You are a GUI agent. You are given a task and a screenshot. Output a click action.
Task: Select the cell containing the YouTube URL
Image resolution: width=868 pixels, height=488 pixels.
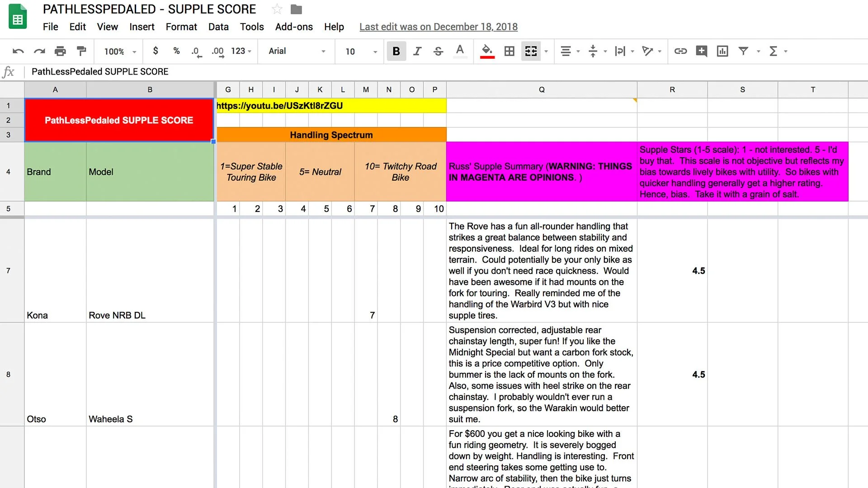tap(330, 105)
